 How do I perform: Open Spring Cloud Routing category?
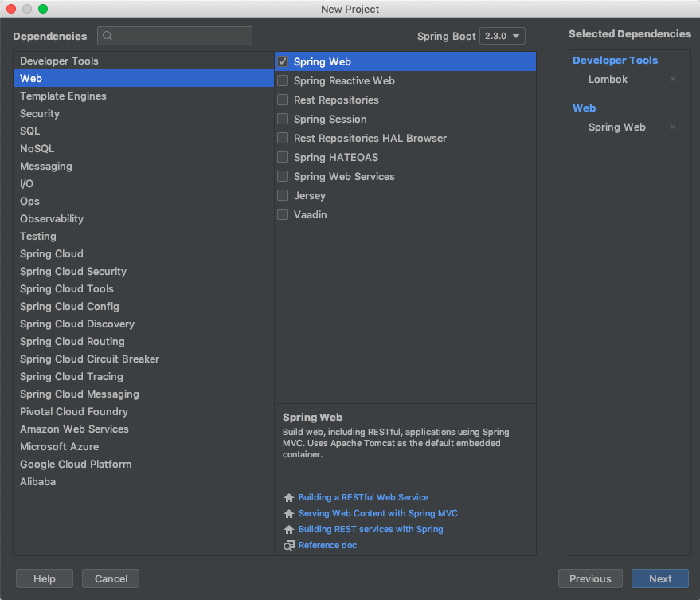tap(143, 341)
